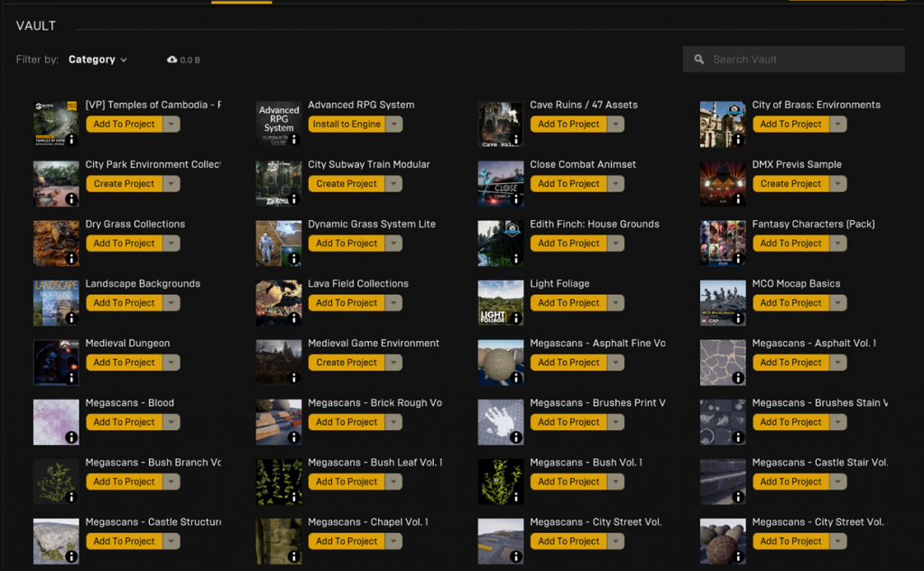Add Megascans City Street Vol. 1 to project
The height and width of the screenshot is (571, 924).
[568, 541]
